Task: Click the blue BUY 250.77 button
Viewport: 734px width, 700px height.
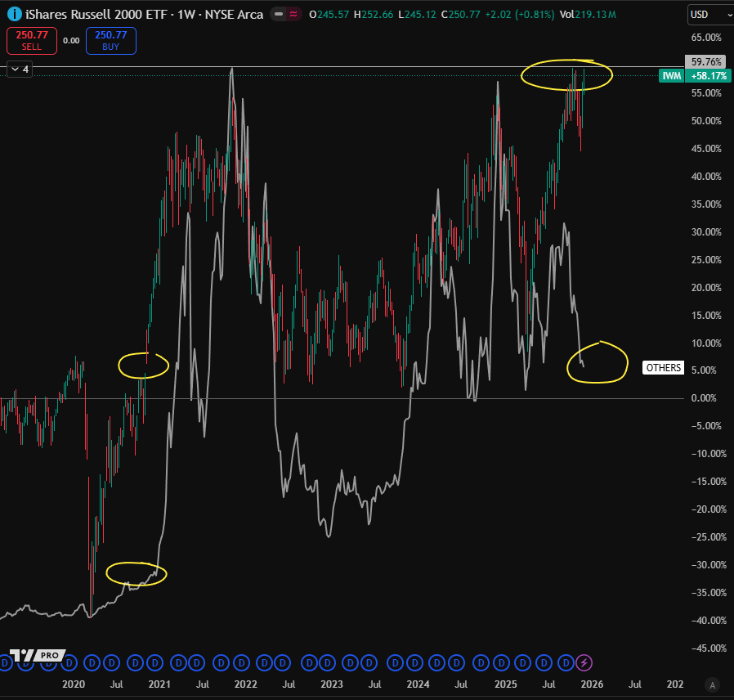Action: [111, 41]
